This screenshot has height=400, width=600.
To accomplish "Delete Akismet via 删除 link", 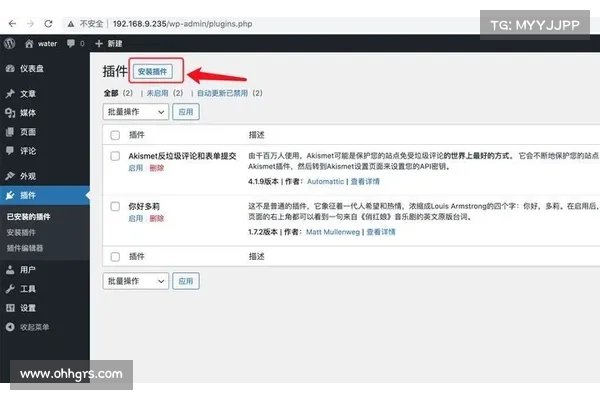I will pyautogui.click(x=157, y=168).
